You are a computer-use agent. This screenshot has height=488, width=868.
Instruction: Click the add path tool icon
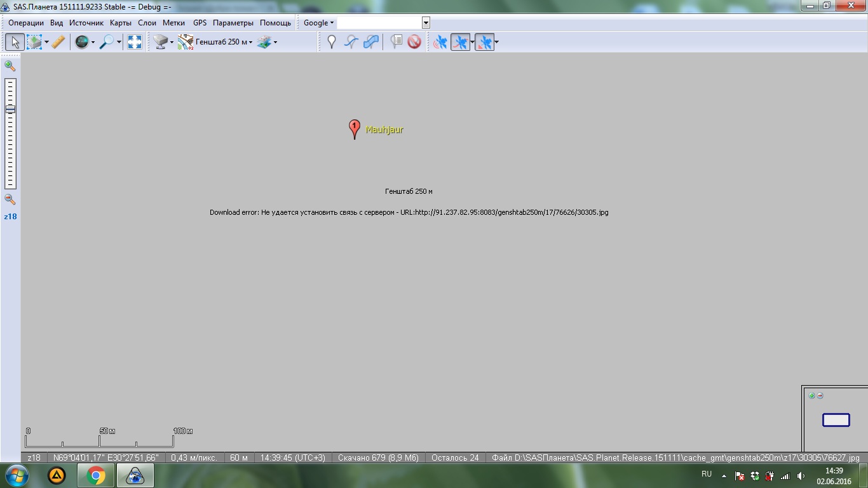(x=351, y=43)
